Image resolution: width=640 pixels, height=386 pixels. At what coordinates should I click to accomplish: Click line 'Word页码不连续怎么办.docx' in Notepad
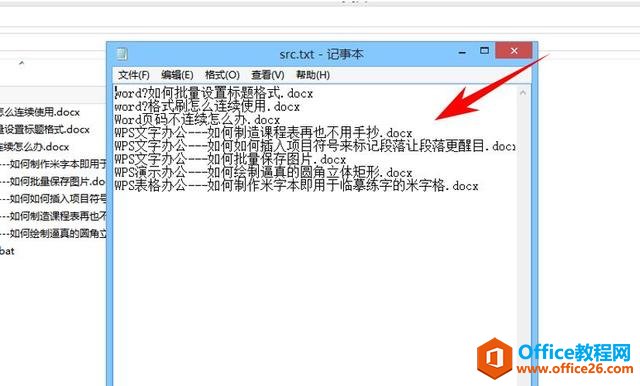click(x=197, y=120)
